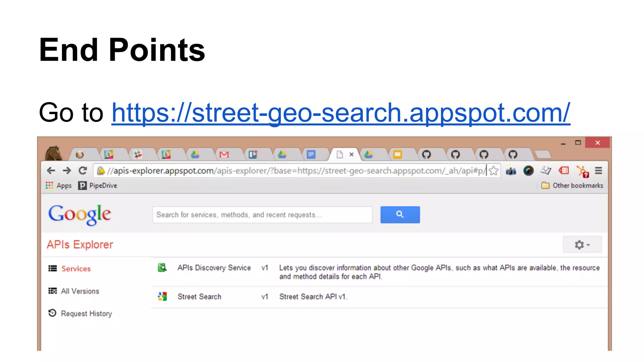The height and width of the screenshot is (362, 644).
Task: Click the Street Search service icon
Action: point(162,296)
